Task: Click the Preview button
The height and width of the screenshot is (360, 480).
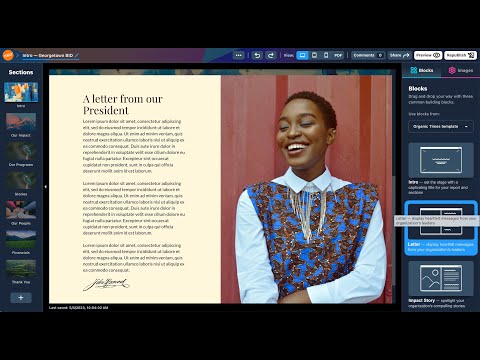Action: 428,55
